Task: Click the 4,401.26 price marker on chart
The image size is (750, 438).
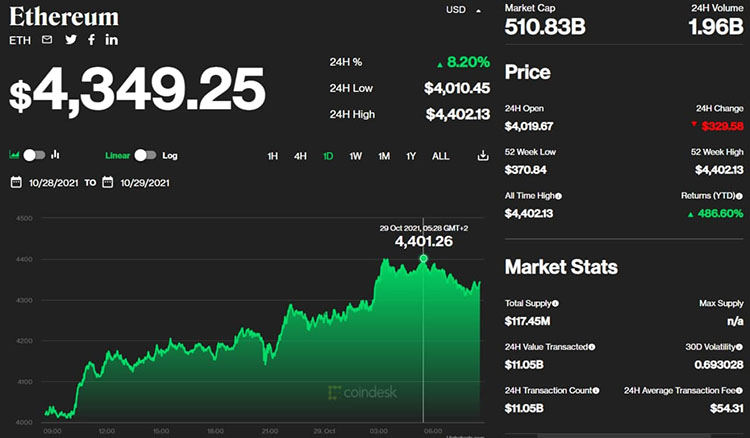Action: pyautogui.click(x=423, y=259)
